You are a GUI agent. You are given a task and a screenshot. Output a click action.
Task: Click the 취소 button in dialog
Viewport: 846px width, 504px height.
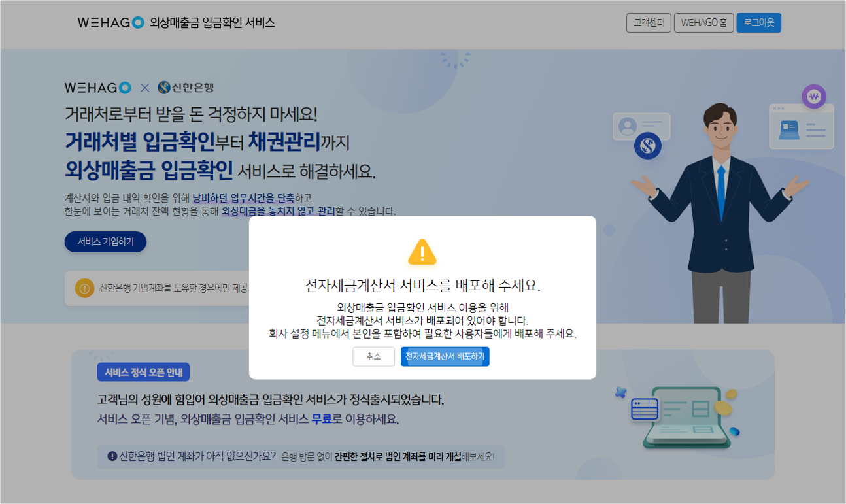[373, 356]
